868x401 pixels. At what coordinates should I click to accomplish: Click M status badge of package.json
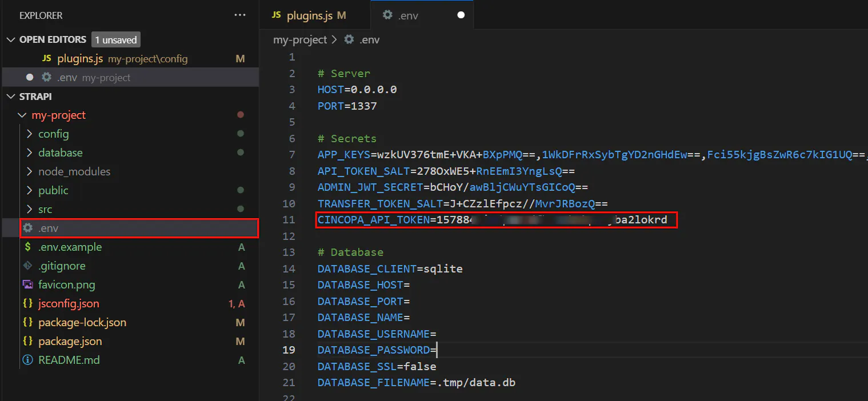241,341
